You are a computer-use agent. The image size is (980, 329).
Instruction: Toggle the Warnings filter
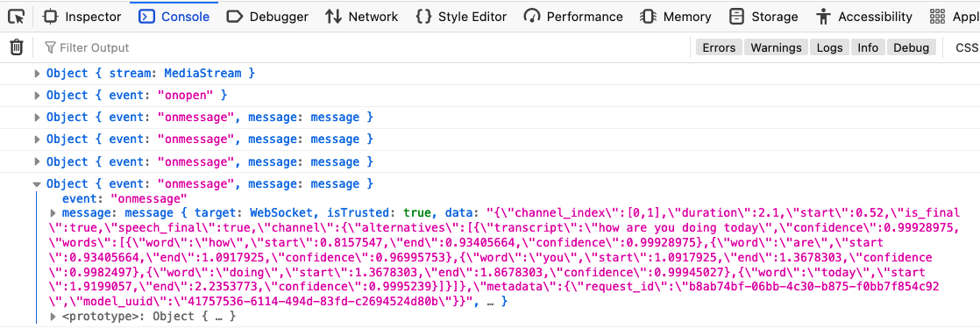(x=777, y=47)
